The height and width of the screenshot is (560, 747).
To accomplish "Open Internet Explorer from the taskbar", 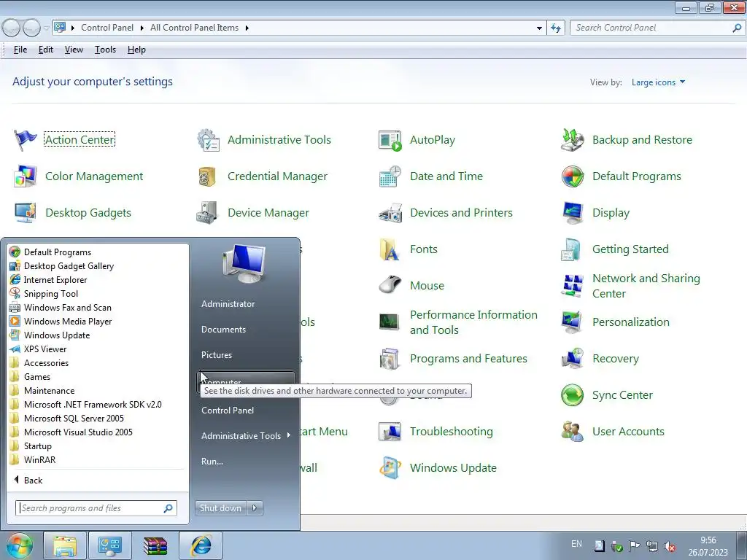I will point(201,545).
